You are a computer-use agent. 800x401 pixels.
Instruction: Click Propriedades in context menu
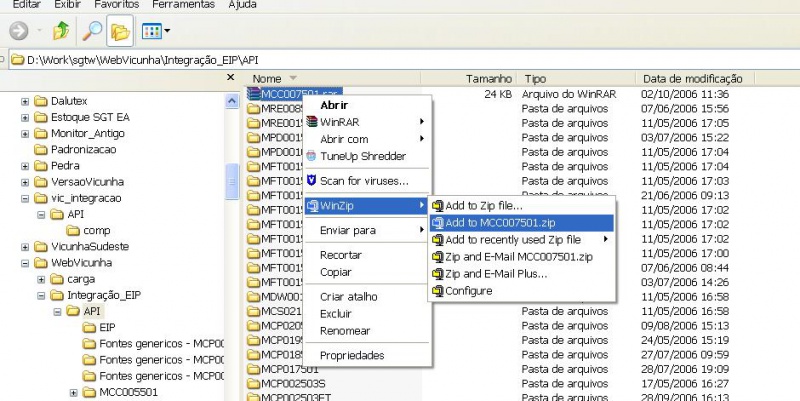351,356
